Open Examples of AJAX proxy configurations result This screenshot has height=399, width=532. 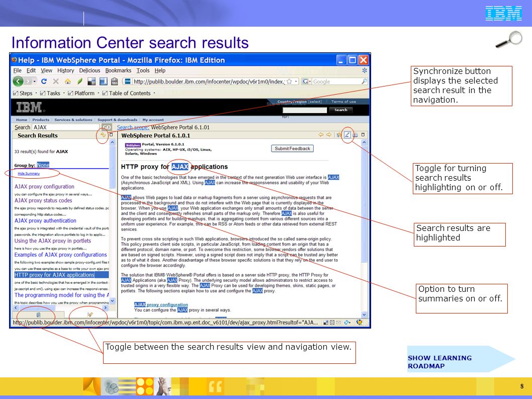pyautogui.click(x=60, y=255)
